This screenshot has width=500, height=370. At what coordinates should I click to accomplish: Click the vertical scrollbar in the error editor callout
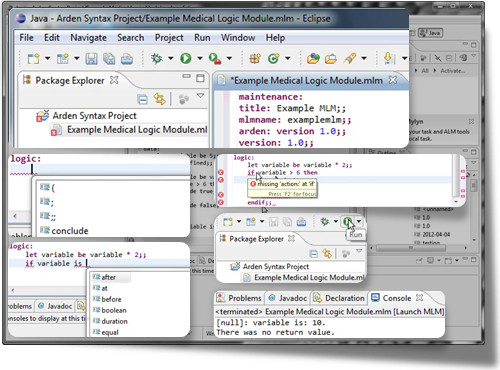point(456,175)
